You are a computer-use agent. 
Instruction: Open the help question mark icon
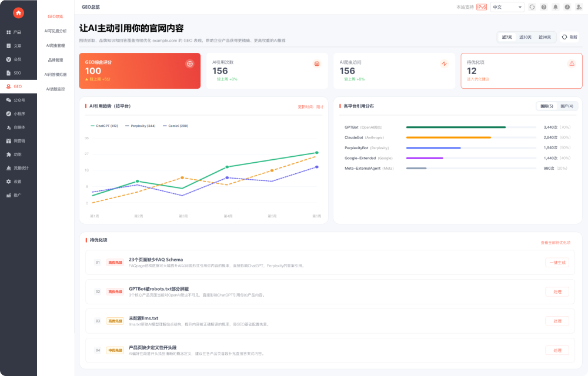coord(544,7)
